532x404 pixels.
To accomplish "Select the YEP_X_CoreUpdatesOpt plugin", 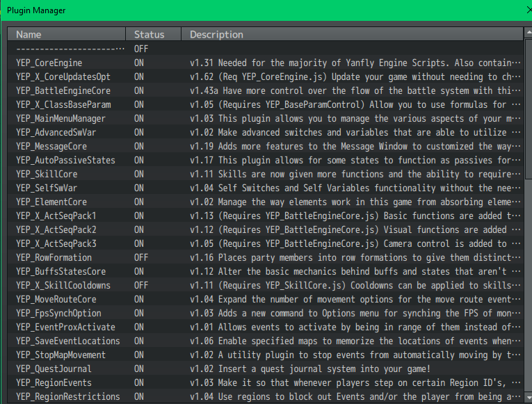I will tap(266, 76).
